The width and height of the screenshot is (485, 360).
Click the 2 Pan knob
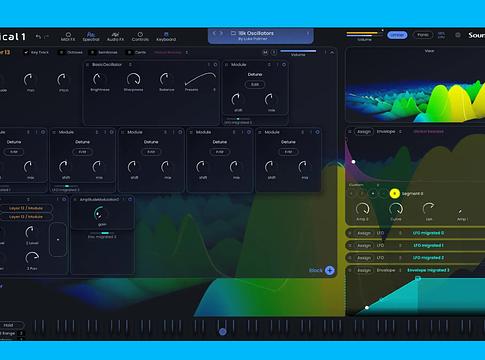32,258
